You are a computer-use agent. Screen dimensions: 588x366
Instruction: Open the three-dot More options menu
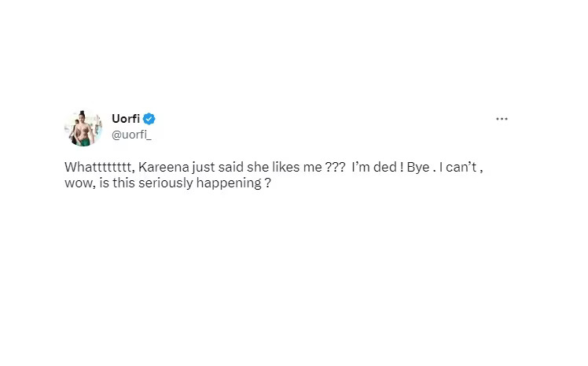502,119
